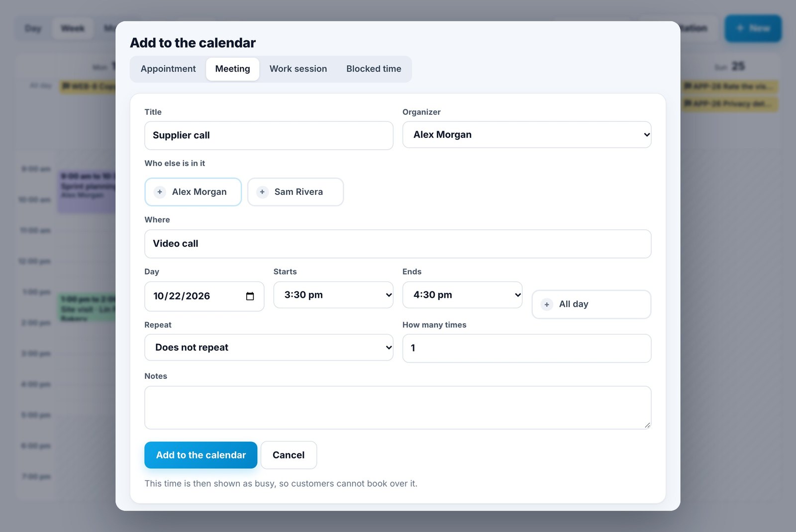
Task: Select the Day view in background calendar
Action: pyautogui.click(x=33, y=28)
